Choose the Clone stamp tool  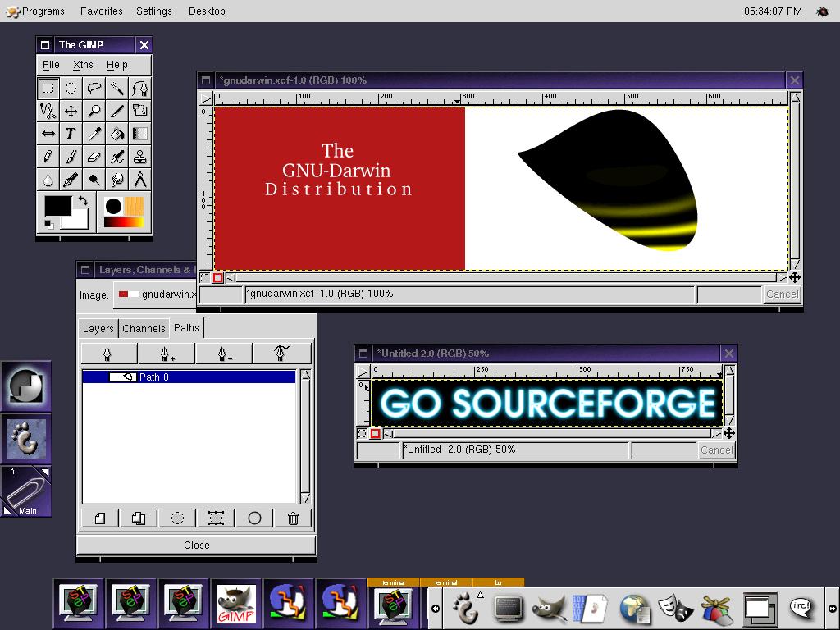(140, 157)
